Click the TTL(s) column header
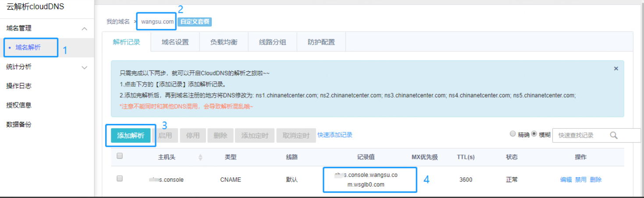Screen dimensions: 644x198 point(466,157)
